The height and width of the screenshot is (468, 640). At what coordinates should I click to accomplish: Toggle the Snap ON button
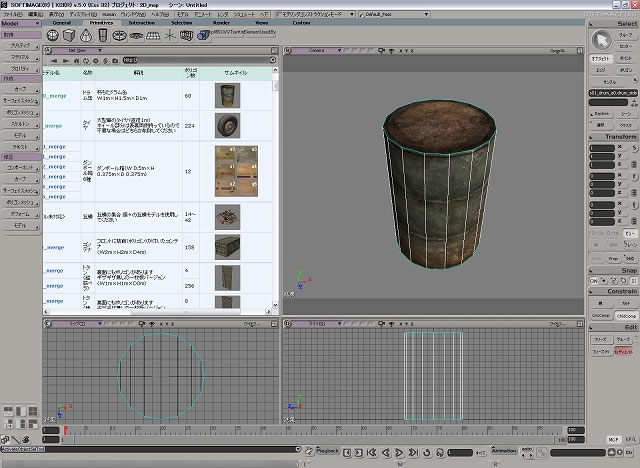click(592, 282)
